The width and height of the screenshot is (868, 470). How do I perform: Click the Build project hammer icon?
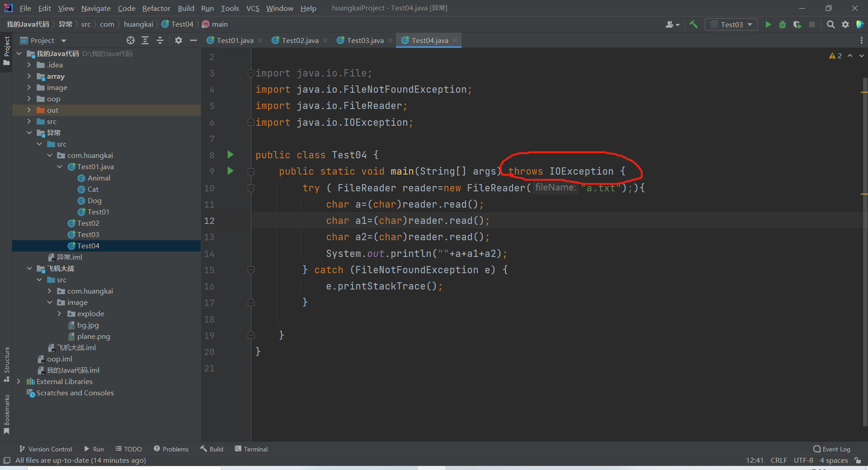[693, 24]
